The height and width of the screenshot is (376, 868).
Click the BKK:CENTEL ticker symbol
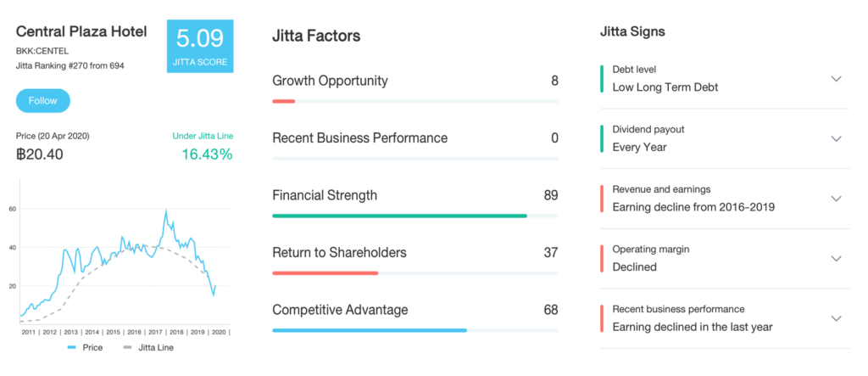tap(42, 52)
